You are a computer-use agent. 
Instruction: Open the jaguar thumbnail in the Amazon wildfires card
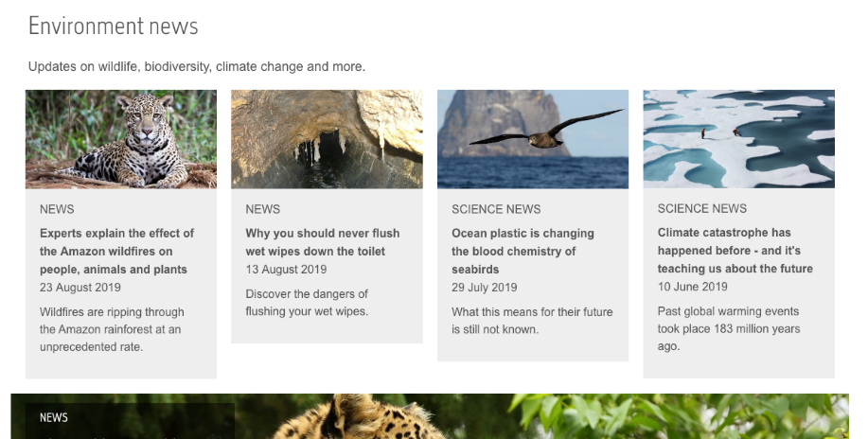pos(121,139)
